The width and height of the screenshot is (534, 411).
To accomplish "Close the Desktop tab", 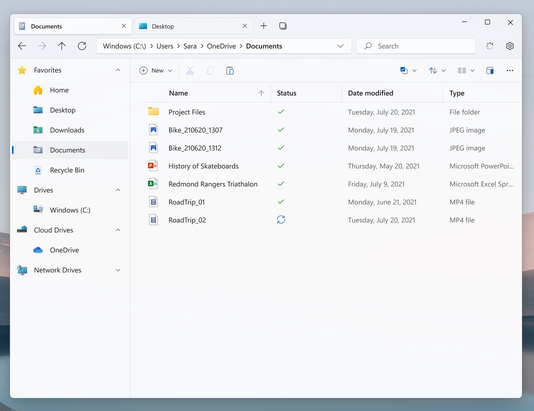I will (245, 26).
